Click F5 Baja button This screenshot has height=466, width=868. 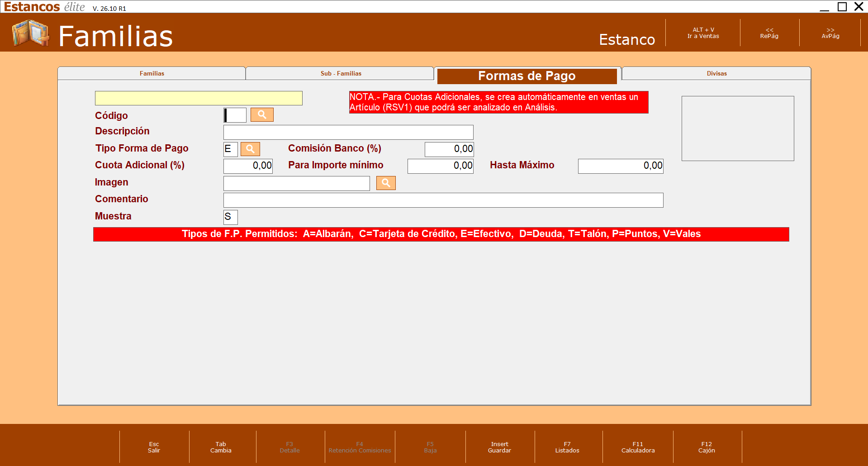point(430,447)
